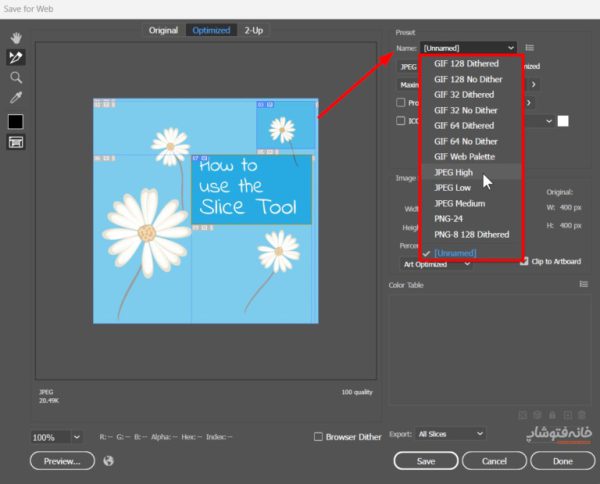The width and height of the screenshot is (600, 484).
Task: Open the zoom level dropdown arrow
Action: pos(77,437)
